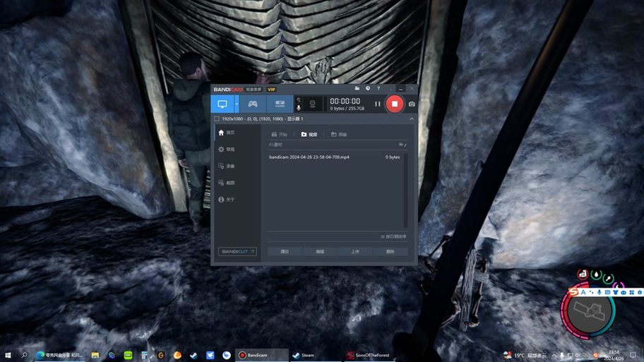Open screen recording mode dropdown arrow
This screenshot has height=362, width=644.
[237, 104]
